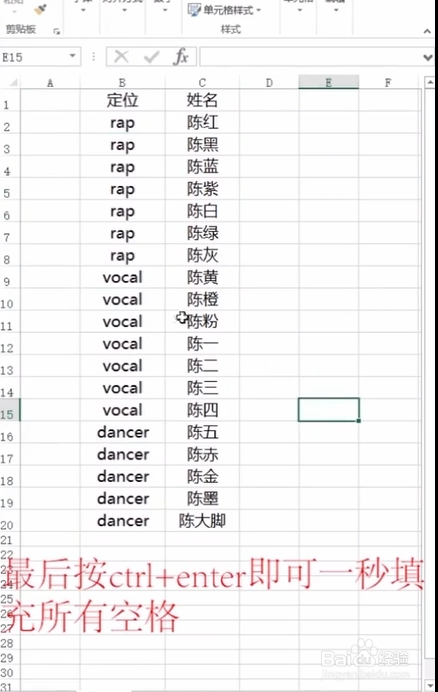Screen dimensions: 438x692
Task: Click the rap cell in row 8
Action: (122, 256)
